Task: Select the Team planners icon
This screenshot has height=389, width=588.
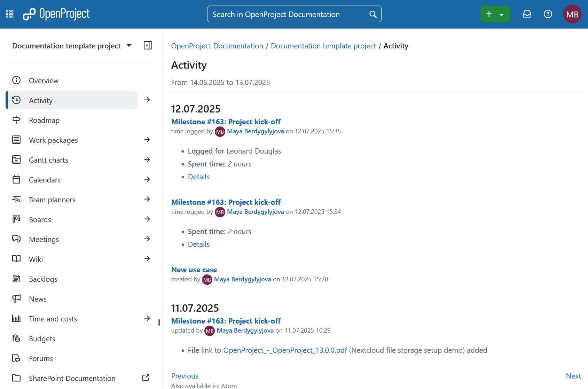Action: click(x=16, y=199)
